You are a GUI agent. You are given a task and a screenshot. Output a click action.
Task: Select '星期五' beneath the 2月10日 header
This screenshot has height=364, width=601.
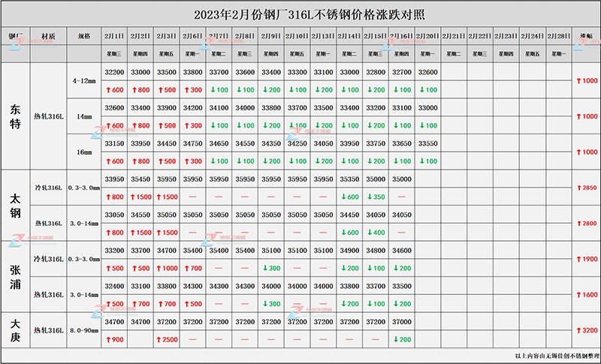coord(297,54)
